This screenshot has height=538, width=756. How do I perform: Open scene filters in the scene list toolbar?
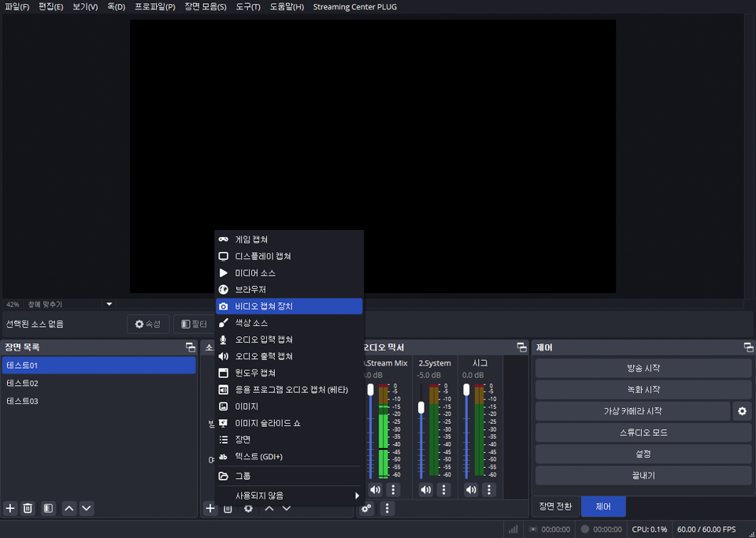(48, 508)
